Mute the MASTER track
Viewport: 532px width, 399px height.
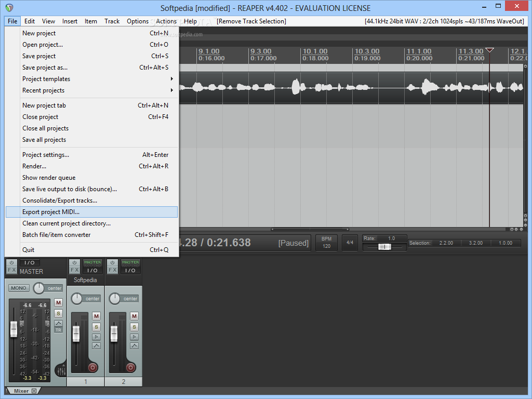pos(58,303)
